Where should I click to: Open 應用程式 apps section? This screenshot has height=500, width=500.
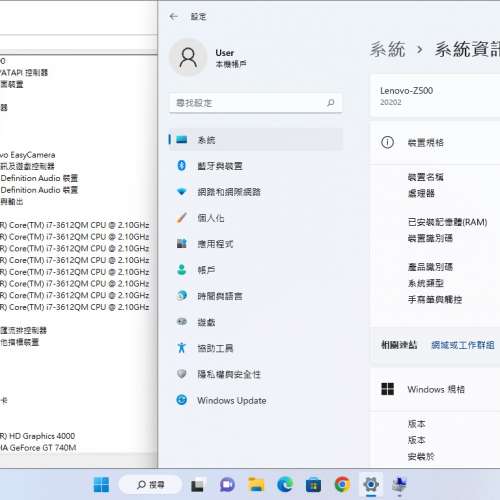tap(256, 244)
